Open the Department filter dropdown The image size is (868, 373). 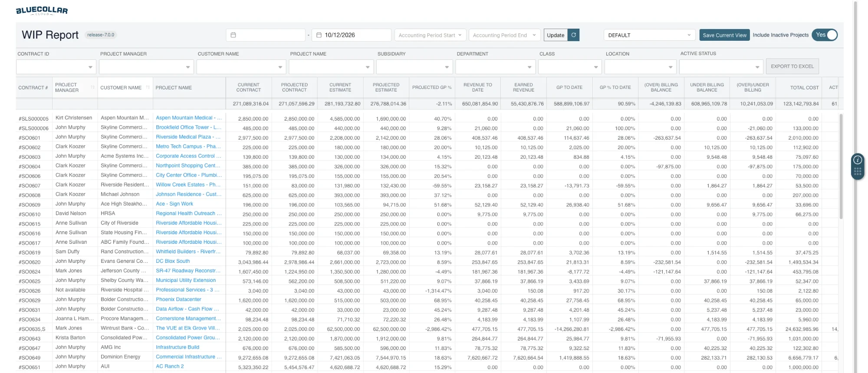click(496, 67)
